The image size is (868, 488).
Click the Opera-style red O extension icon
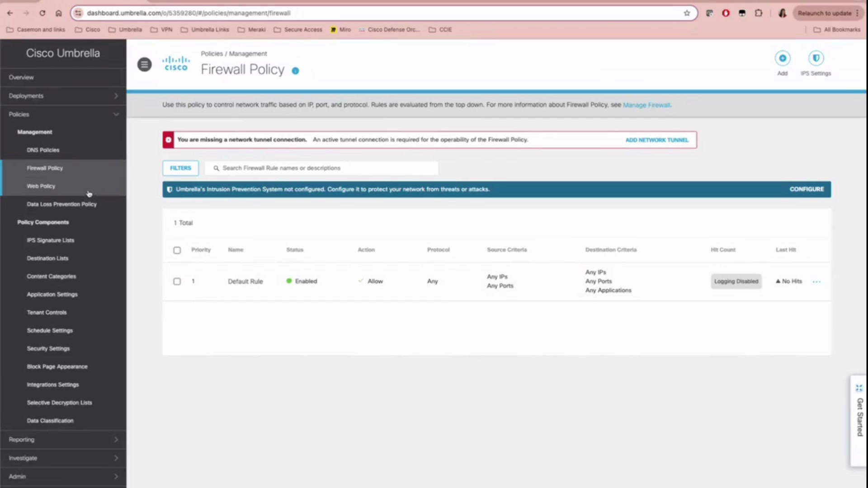[726, 13]
